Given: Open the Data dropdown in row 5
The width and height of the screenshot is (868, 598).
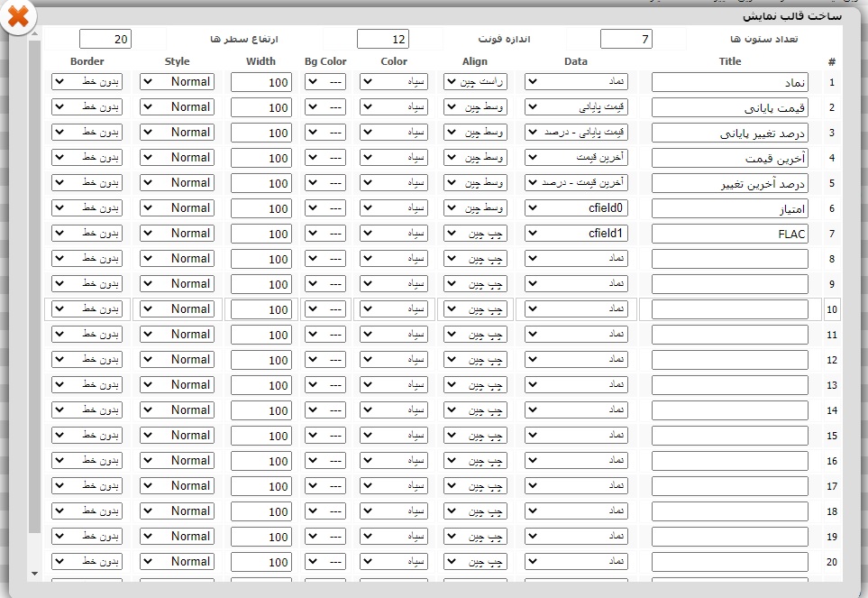Looking at the screenshot, I should pyautogui.click(x=576, y=182).
